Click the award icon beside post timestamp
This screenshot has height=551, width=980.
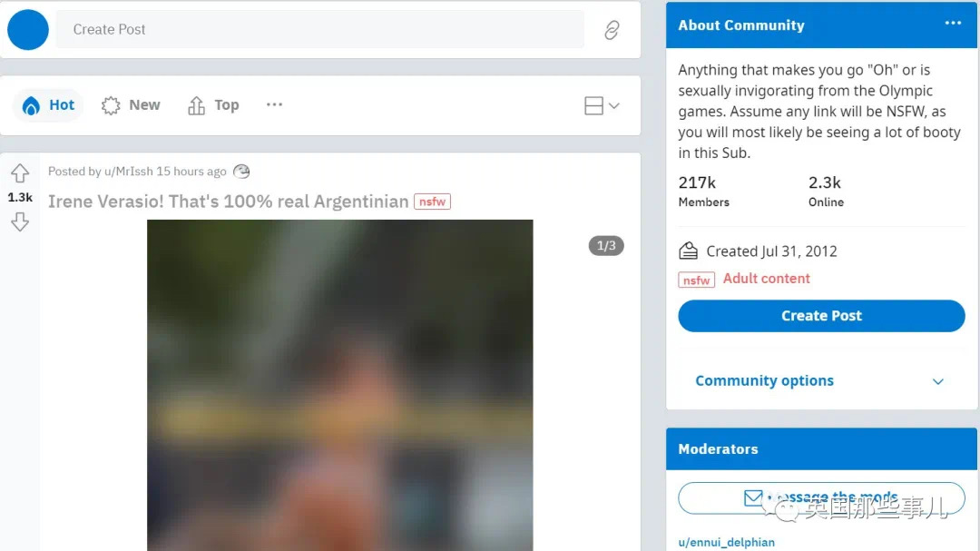pyautogui.click(x=241, y=172)
